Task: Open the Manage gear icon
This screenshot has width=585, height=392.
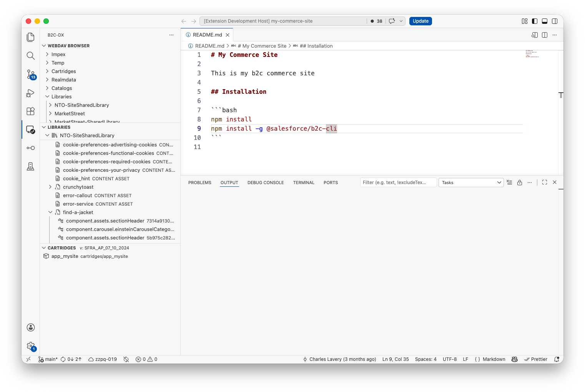Action: (x=31, y=346)
